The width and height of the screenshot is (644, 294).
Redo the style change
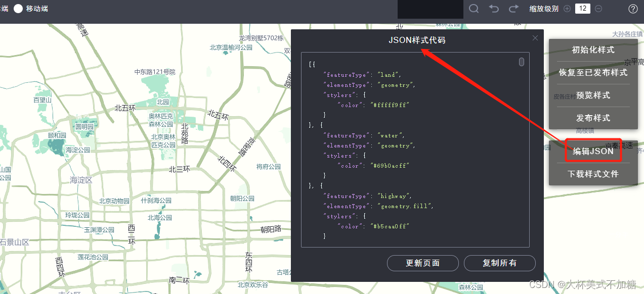coord(514,9)
